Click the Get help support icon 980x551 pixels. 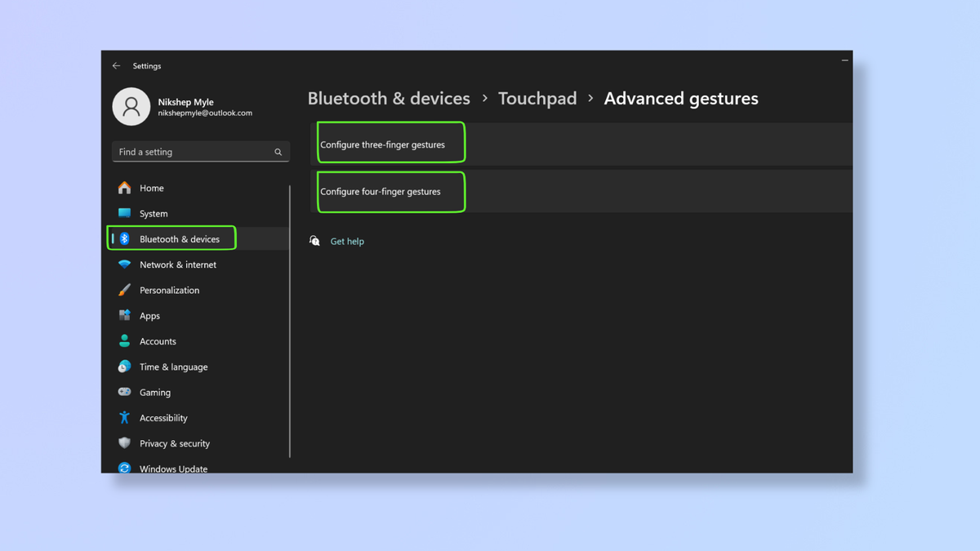coord(314,241)
